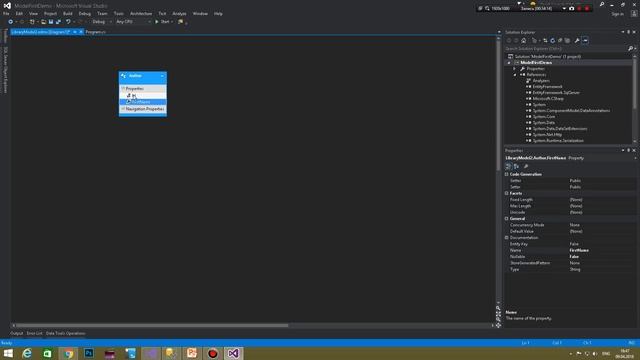Click Collapse All icon in Solution Explorer
Viewport: 640px width, 360px height.
(560, 40)
